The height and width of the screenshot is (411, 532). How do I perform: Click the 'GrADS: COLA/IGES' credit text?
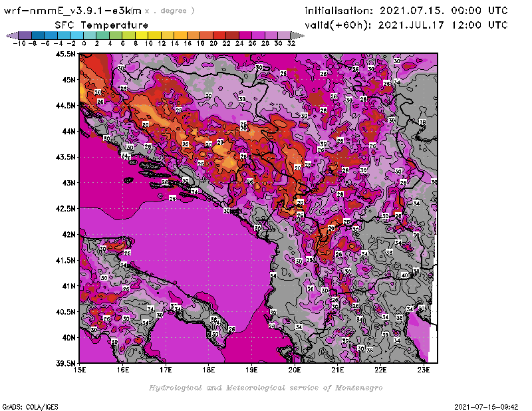click(x=31, y=406)
